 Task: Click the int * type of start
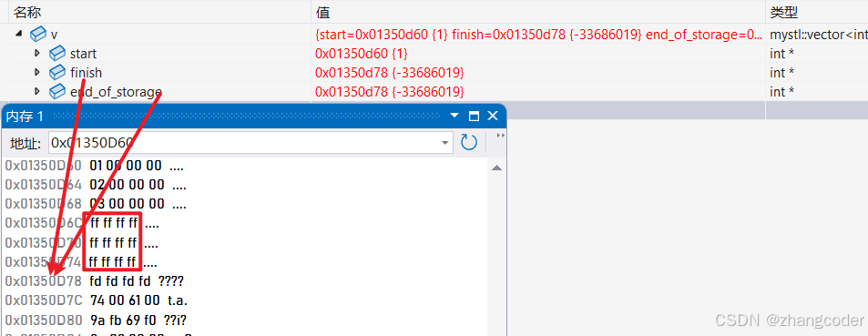(x=781, y=54)
